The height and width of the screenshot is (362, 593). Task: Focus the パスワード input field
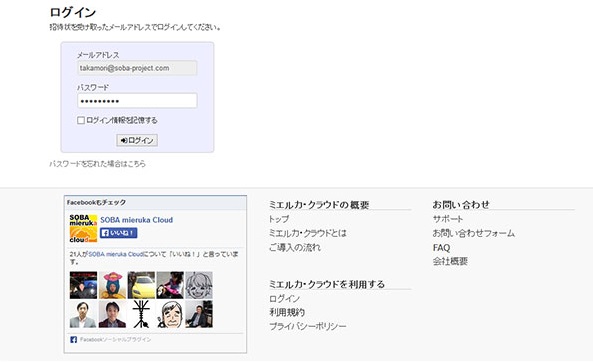click(x=137, y=101)
